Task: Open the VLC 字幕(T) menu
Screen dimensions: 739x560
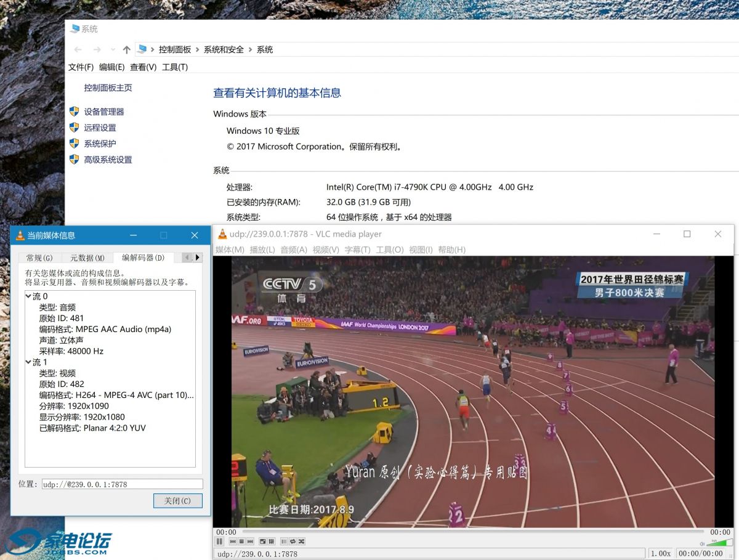Action: (357, 250)
